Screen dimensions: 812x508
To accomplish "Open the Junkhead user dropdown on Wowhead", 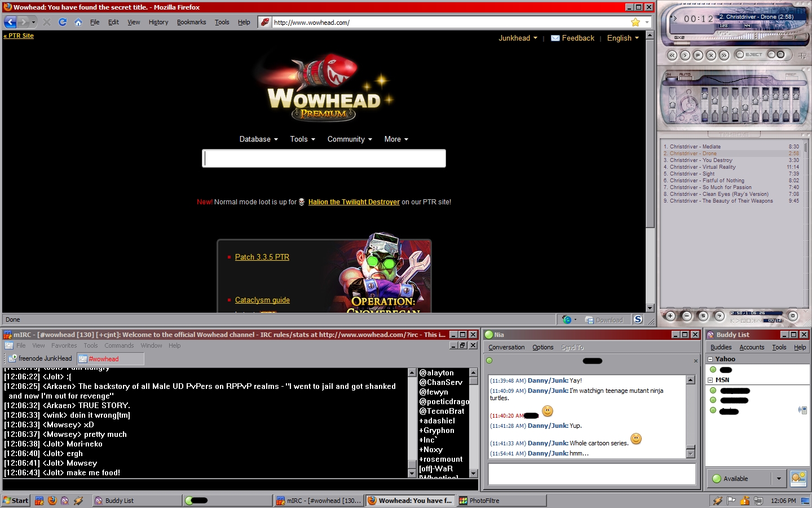I will coord(518,38).
